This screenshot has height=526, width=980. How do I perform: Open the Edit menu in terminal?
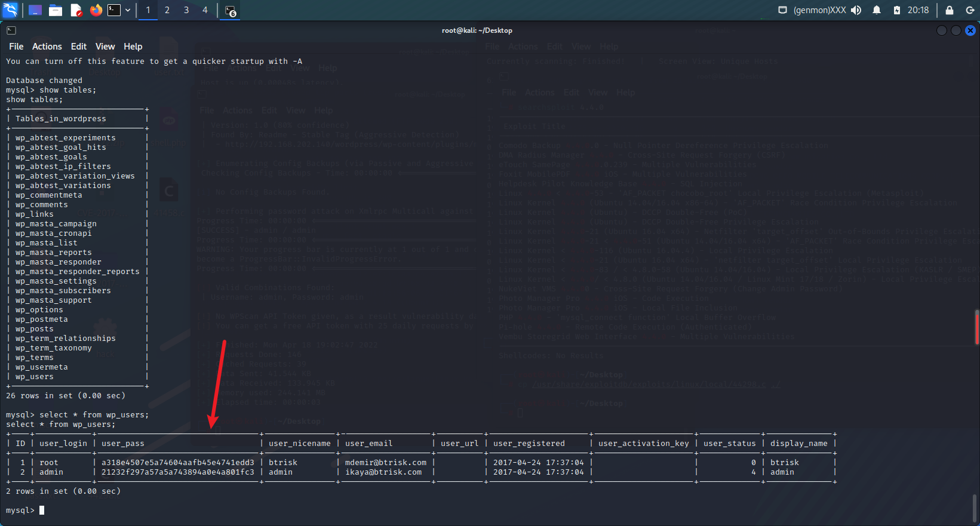[x=79, y=47]
